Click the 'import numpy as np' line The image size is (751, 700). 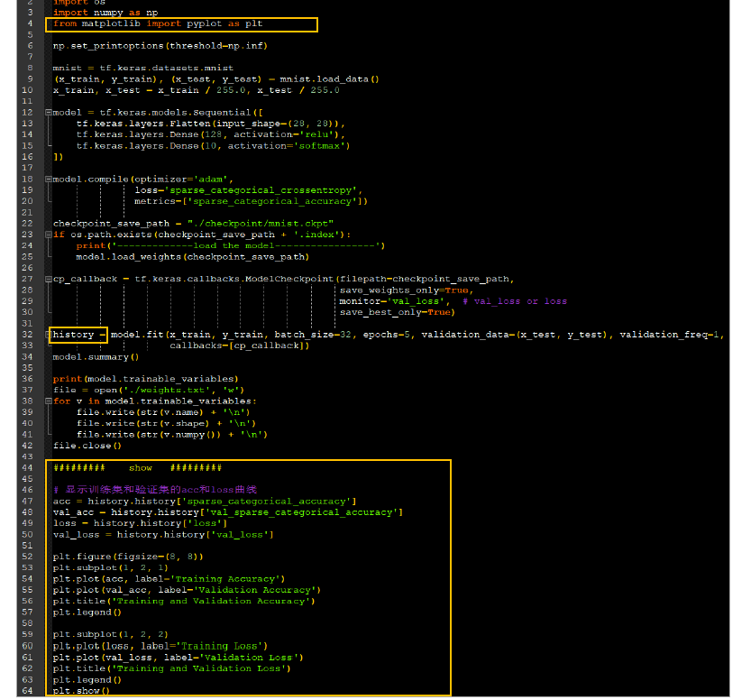tap(105, 13)
